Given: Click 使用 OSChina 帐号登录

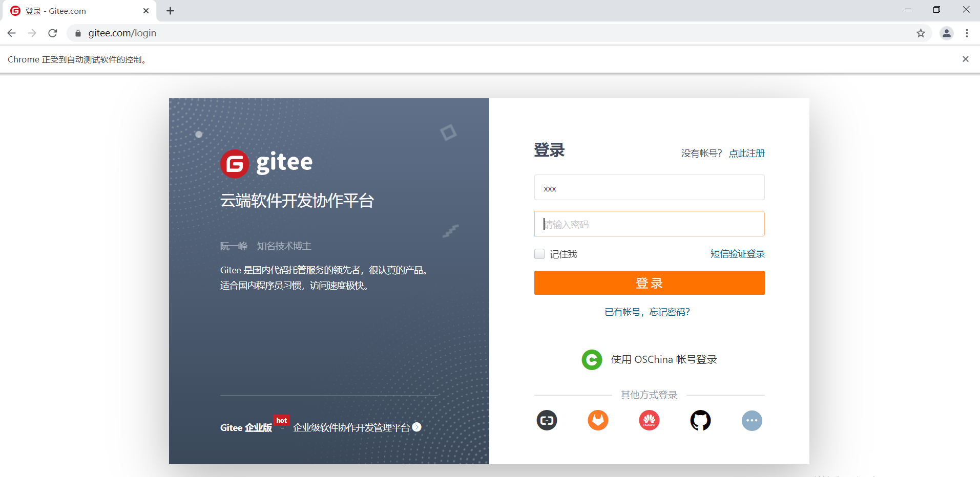Looking at the screenshot, I should click(664, 360).
